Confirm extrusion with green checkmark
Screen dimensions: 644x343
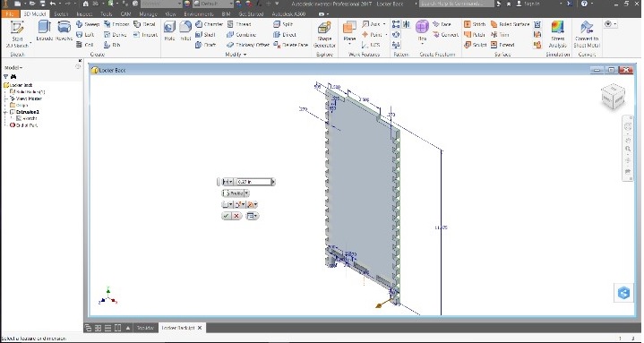click(x=226, y=216)
